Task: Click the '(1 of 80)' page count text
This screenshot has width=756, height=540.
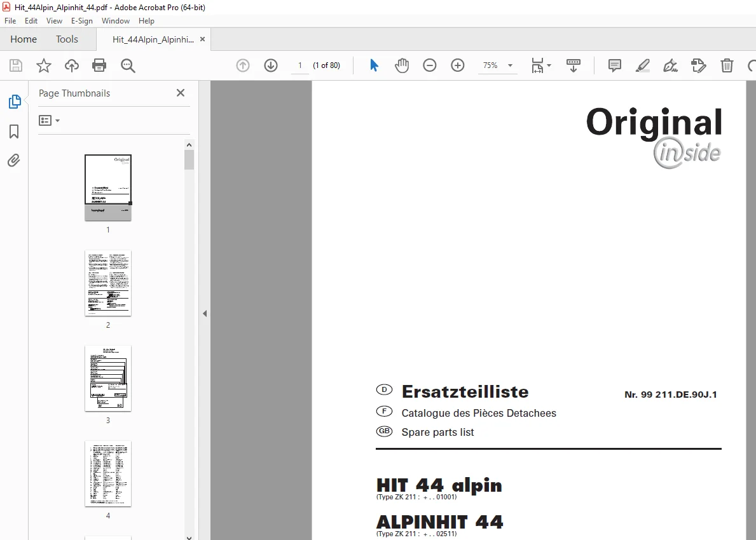Action: click(326, 65)
